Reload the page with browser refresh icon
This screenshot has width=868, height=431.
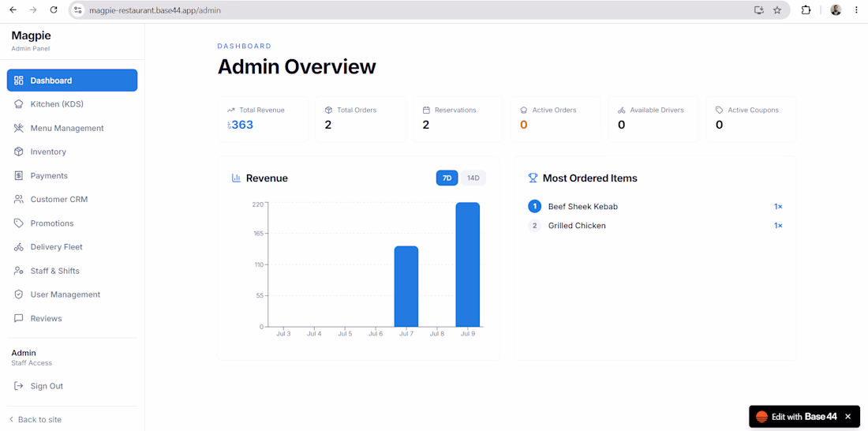coord(54,10)
